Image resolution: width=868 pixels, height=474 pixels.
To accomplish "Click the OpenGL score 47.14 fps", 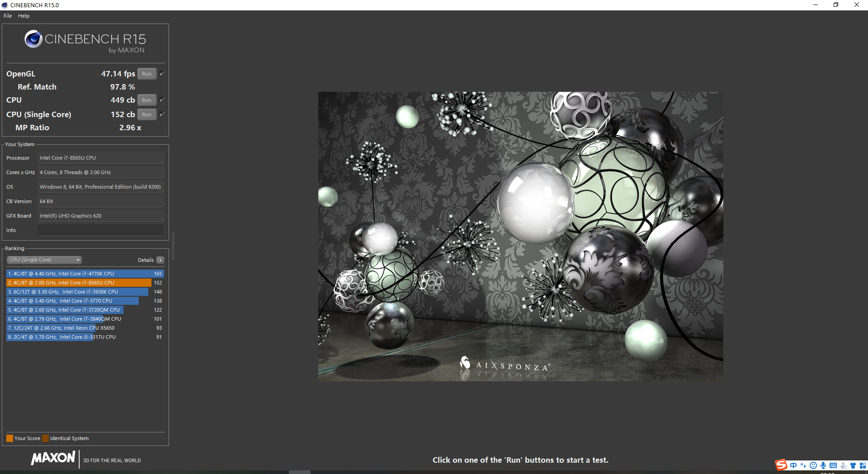I will point(118,74).
